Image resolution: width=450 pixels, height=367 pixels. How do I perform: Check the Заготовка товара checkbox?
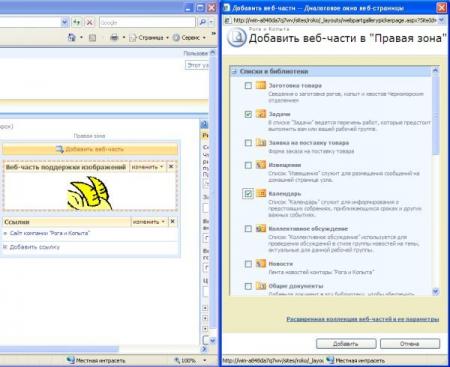coord(248,86)
